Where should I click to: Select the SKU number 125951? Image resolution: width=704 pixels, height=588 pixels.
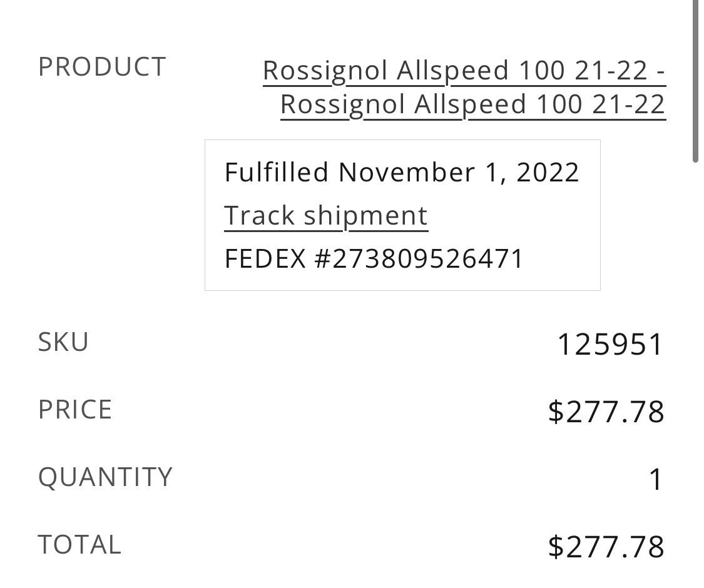[x=610, y=345]
